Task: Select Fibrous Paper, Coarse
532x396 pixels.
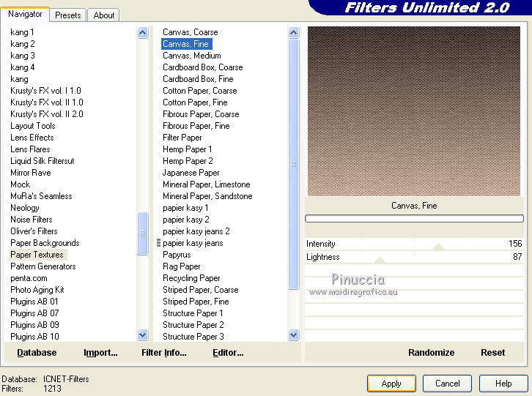Action: pos(201,114)
